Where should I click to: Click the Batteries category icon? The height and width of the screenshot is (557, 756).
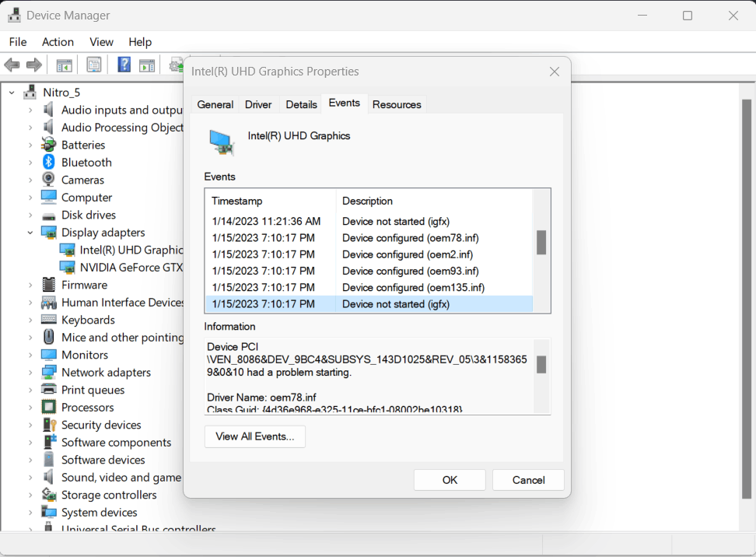click(48, 145)
